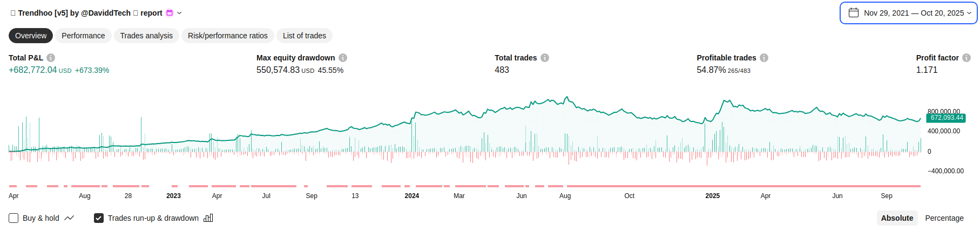The image size is (980, 231).
Task: Click the calendar icon in date range
Action: pyautogui.click(x=854, y=13)
